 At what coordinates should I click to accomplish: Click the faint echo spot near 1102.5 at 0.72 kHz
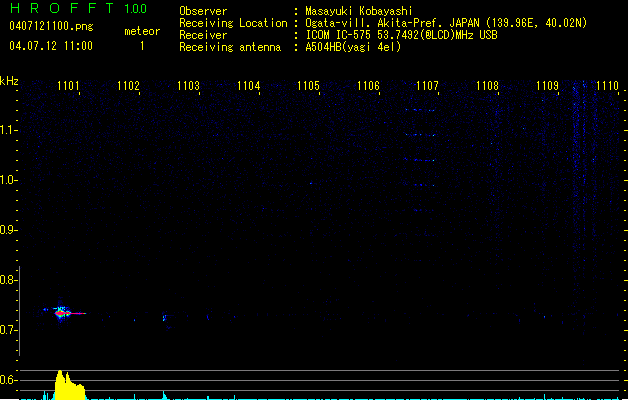pyautogui.click(x=164, y=318)
